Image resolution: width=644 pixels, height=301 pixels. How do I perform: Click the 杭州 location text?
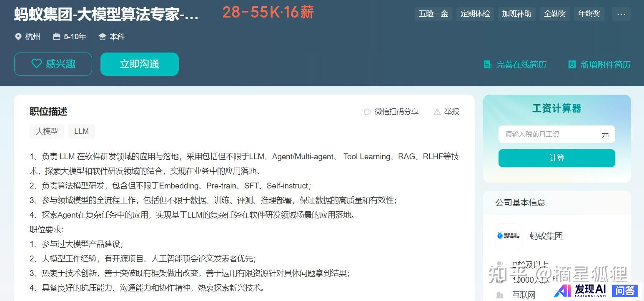click(x=33, y=37)
